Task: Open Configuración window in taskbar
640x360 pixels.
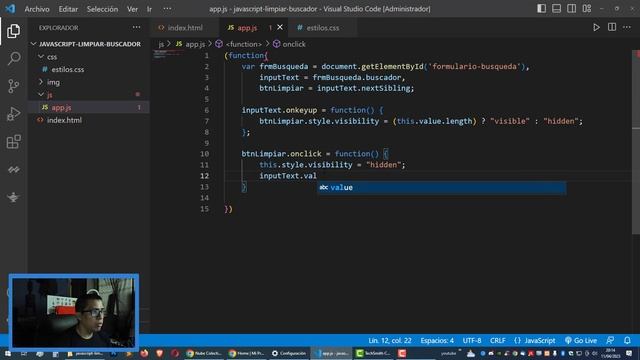Action: pos(289,353)
